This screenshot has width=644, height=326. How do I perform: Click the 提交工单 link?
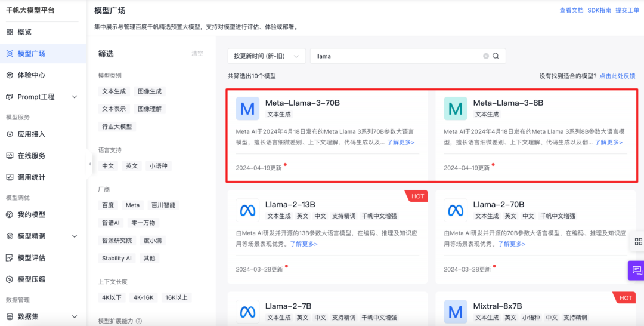627,10
